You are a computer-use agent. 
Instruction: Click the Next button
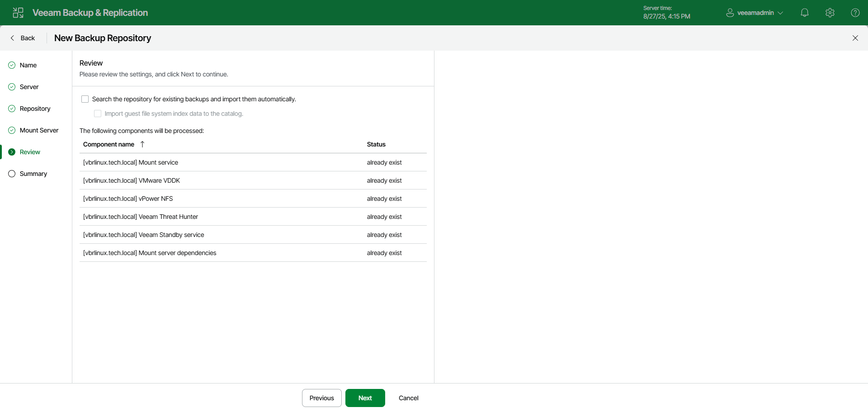click(365, 398)
